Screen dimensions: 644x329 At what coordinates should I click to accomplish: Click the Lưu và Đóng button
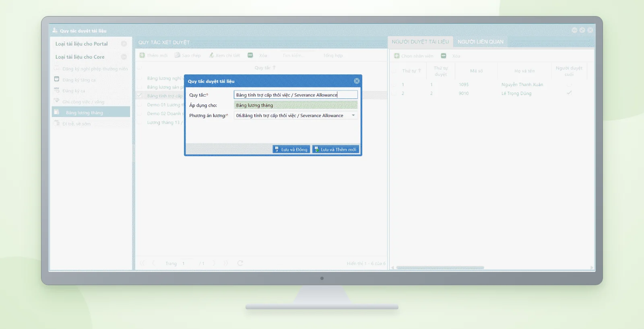pyautogui.click(x=291, y=149)
